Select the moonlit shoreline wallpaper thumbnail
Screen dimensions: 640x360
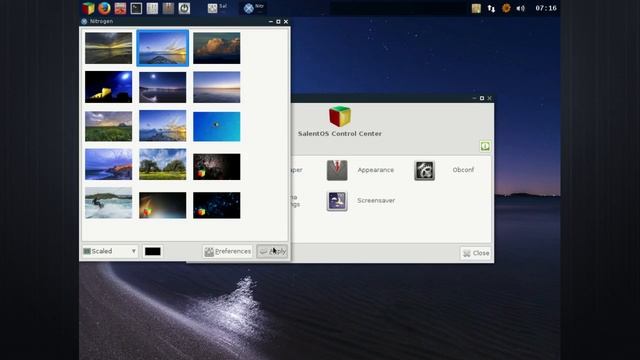coord(162,87)
